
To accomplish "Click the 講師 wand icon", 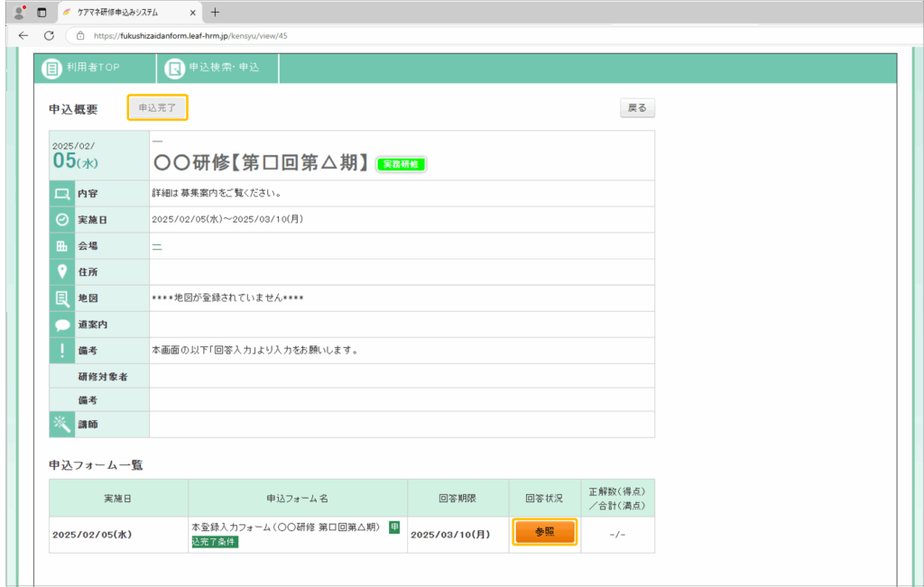I will click(62, 424).
